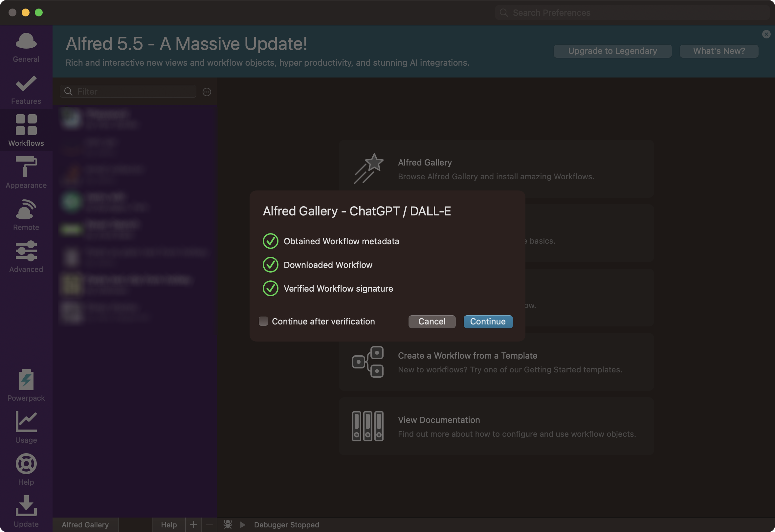Click the Upgrade to Legendary button
The height and width of the screenshot is (532, 775).
[612, 51]
